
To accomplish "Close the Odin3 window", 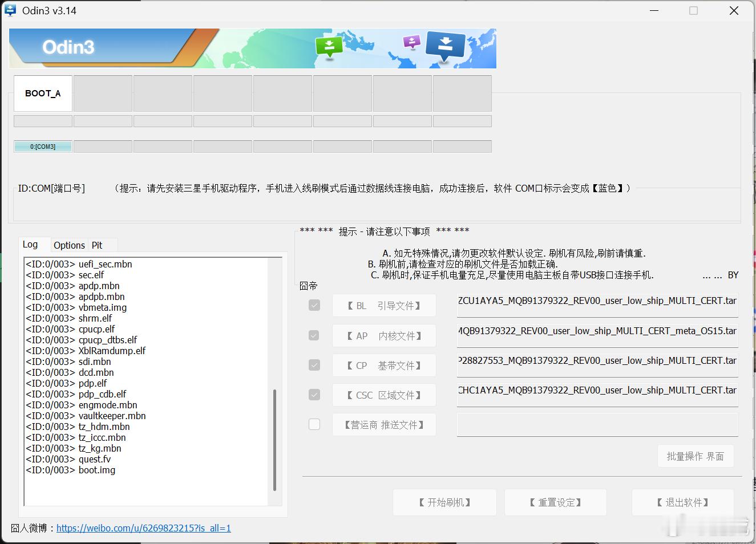I will [734, 10].
